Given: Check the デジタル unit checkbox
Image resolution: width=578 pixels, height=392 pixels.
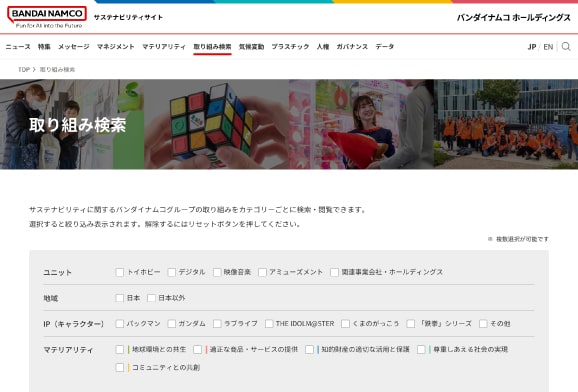Looking at the screenshot, I should click(171, 272).
